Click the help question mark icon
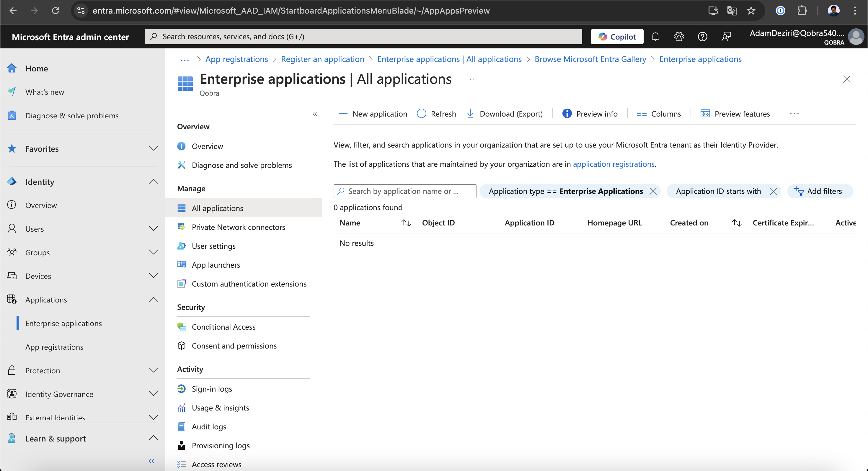The image size is (868, 471). tap(702, 36)
